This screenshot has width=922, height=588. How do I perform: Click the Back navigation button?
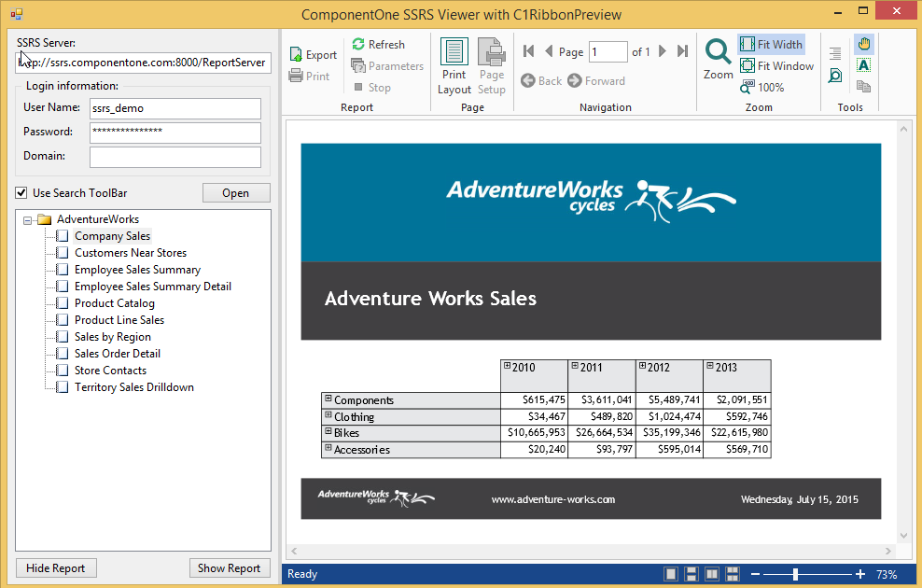[x=541, y=80]
